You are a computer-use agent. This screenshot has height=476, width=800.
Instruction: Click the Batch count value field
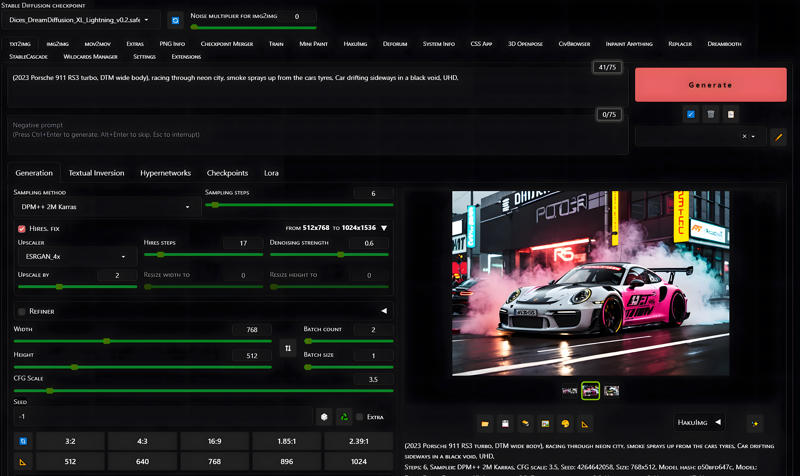click(x=373, y=330)
